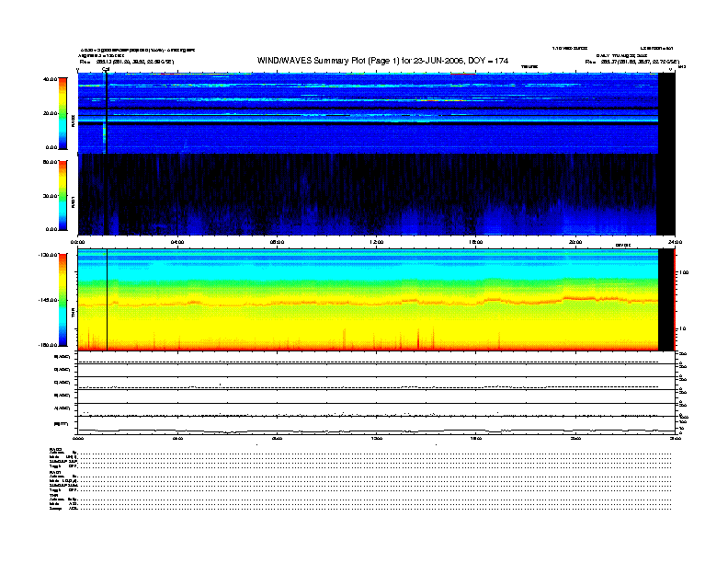Click the 24:00 tick label under the RAD1 panel
Image resolution: width=728 pixels, height=563 pixels.
pos(675,242)
